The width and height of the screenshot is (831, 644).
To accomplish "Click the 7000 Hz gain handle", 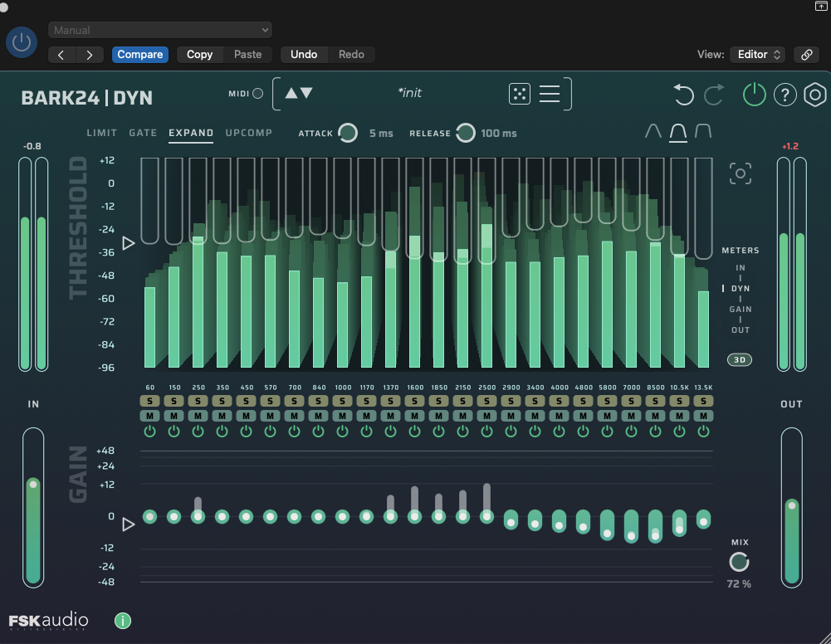I will (x=631, y=536).
